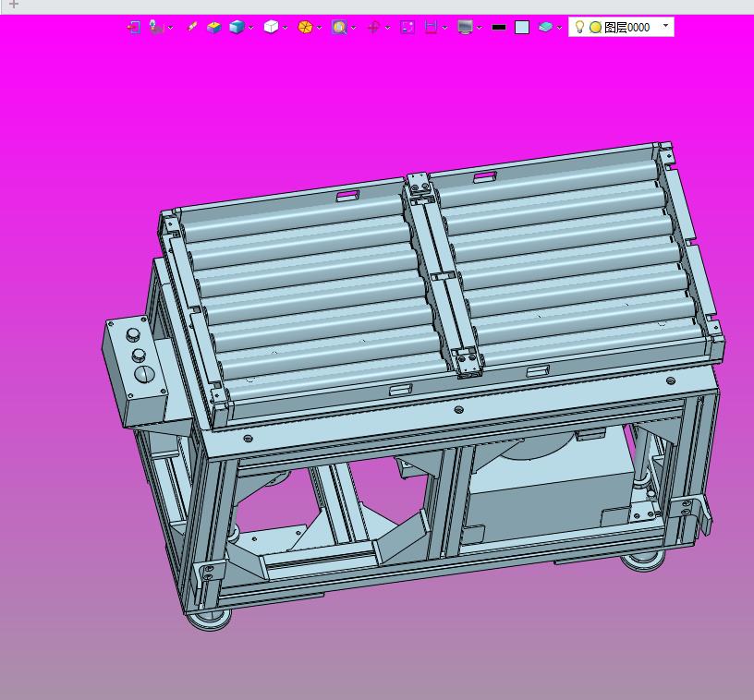Click the section view icon

(x=432, y=28)
